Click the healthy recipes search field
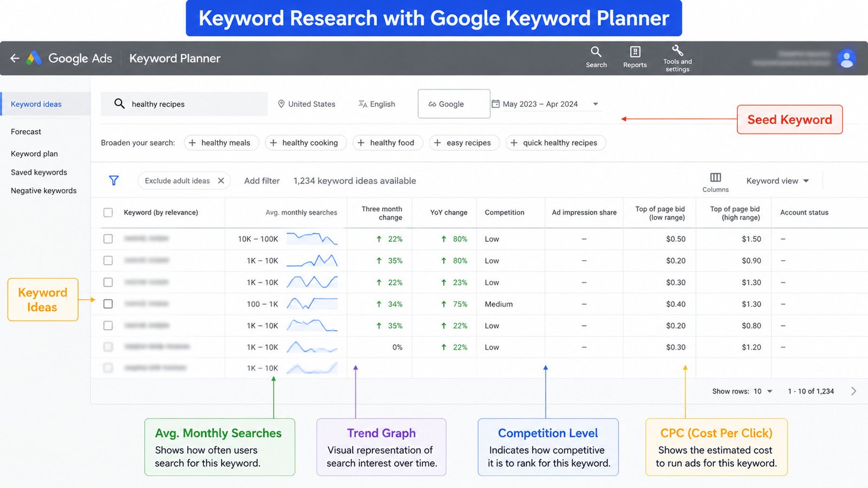Viewport: 868px width, 488px height. tap(184, 104)
